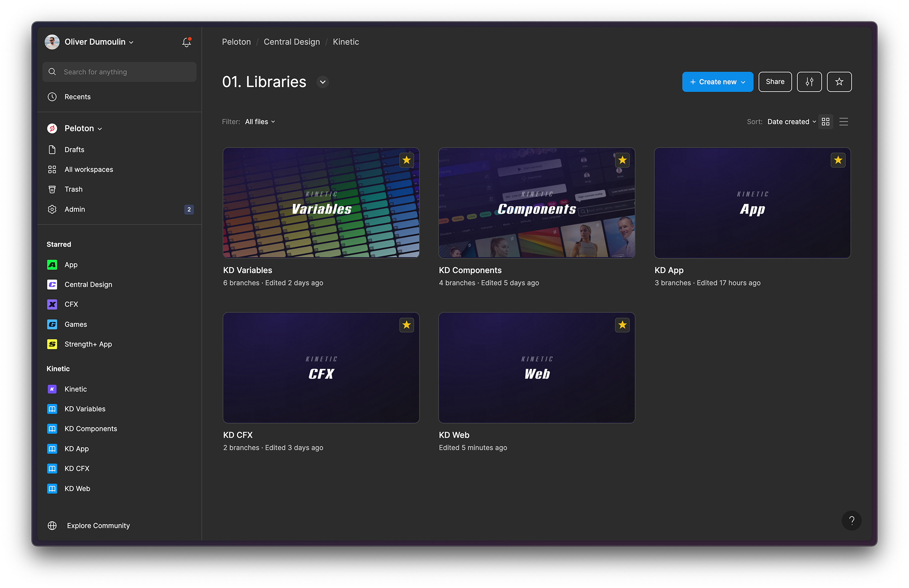Viewport: 909px width, 588px height.
Task: Open the All files filter dropdown
Action: (260, 122)
